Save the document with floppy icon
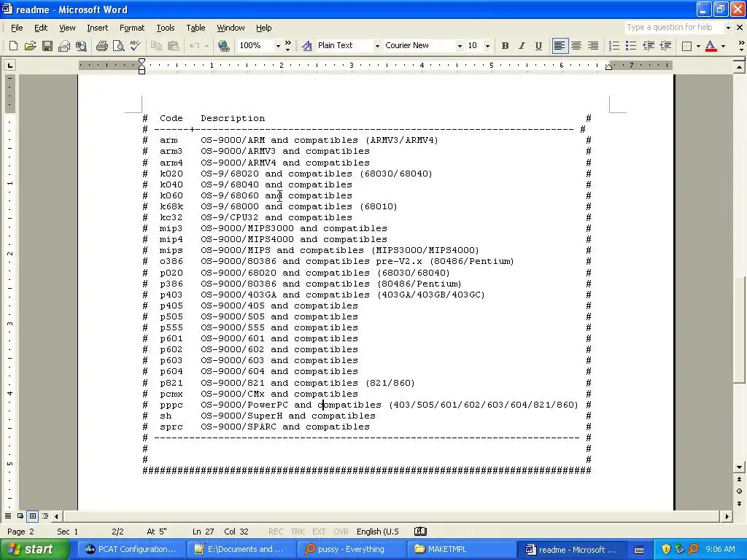 (x=47, y=46)
